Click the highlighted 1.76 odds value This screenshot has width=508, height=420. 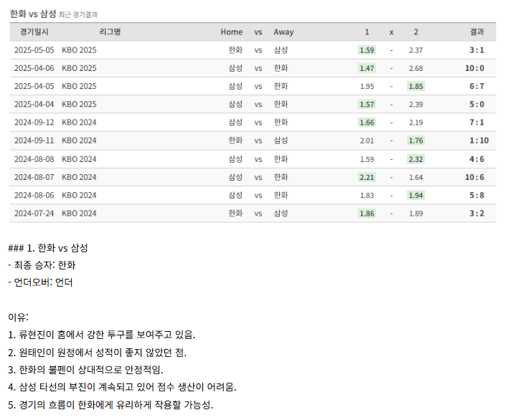(416, 140)
